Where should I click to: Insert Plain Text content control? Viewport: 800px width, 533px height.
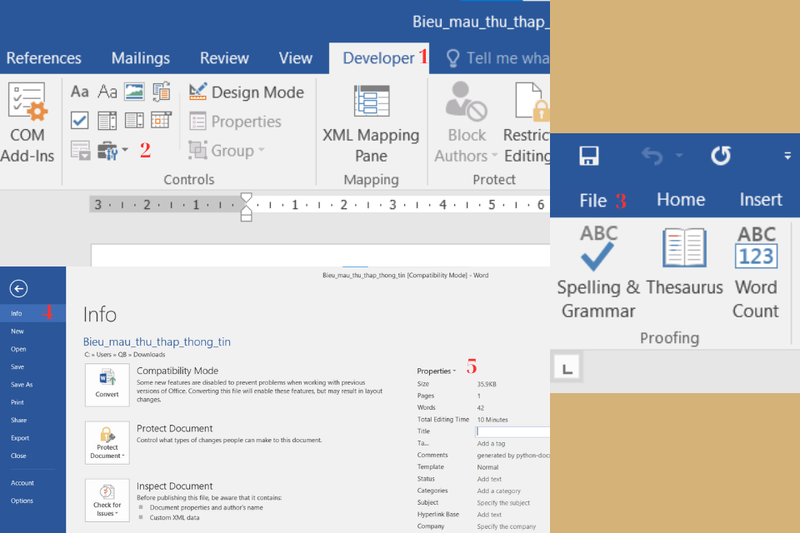[x=107, y=91]
